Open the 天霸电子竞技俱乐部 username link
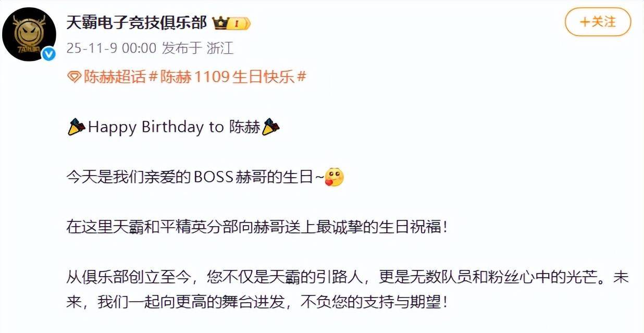 pyautogui.click(x=137, y=22)
